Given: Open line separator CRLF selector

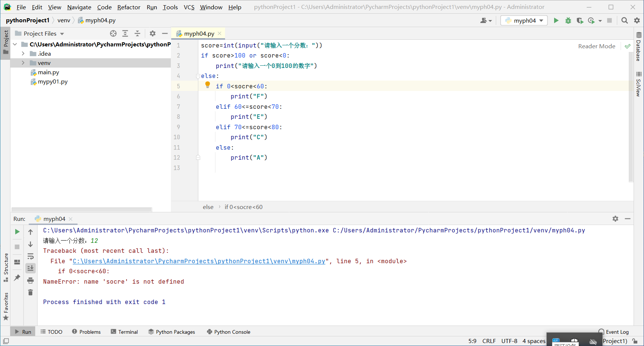Looking at the screenshot, I should (489, 341).
